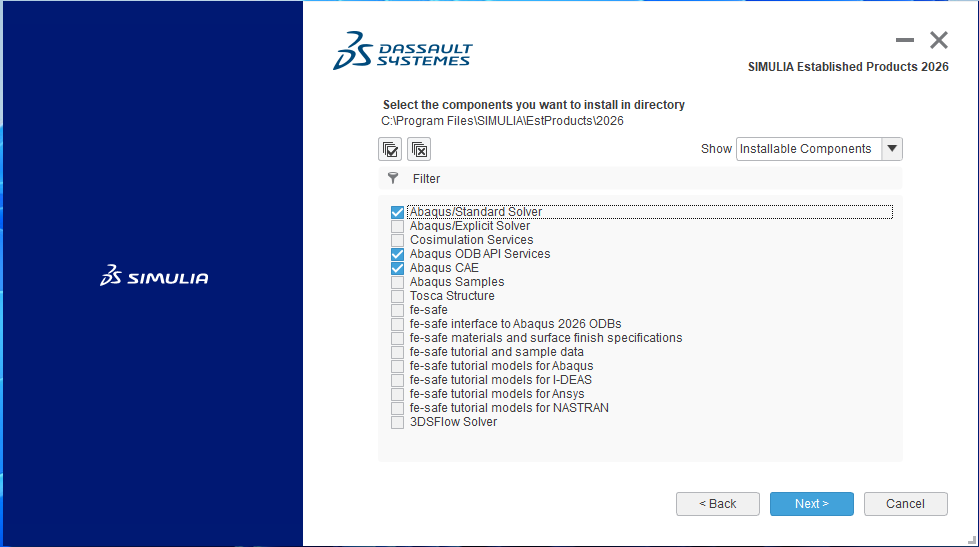Viewport: 979px width, 547px height.
Task: Tick fe-safe tutorial models for Ansys
Action: point(397,394)
